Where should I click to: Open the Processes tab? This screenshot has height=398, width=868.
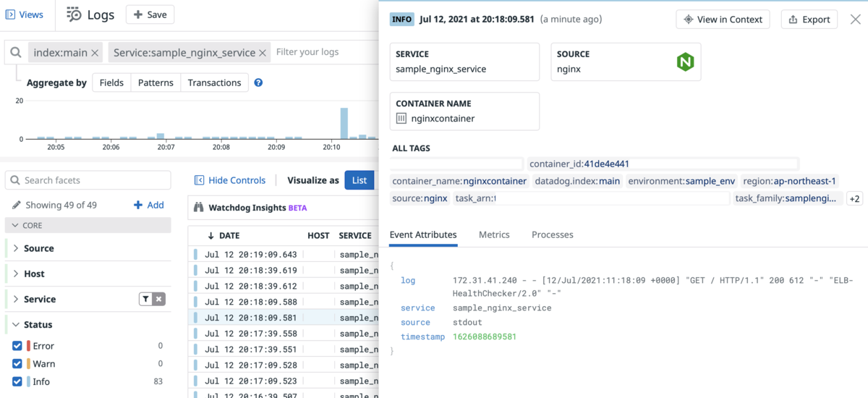(553, 234)
